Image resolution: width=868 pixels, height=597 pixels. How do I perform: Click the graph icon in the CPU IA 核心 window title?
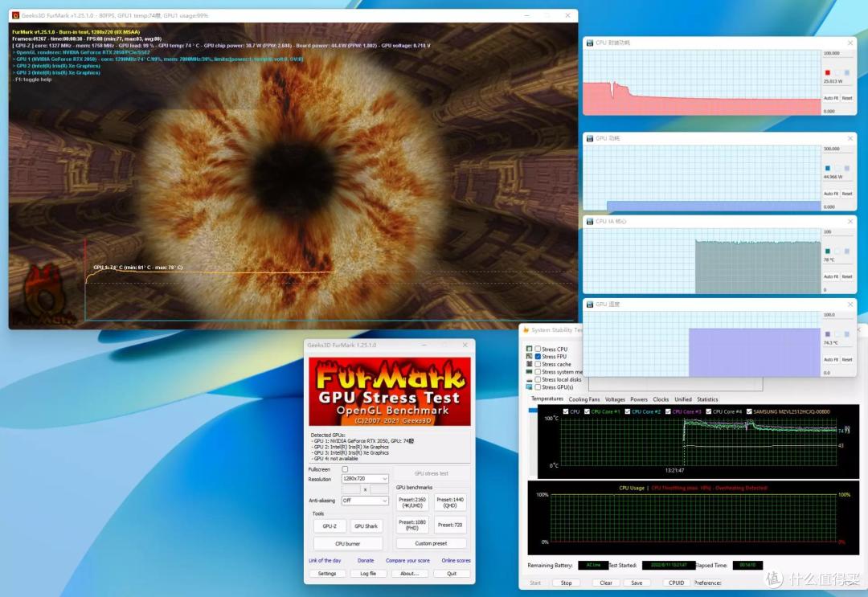590,221
